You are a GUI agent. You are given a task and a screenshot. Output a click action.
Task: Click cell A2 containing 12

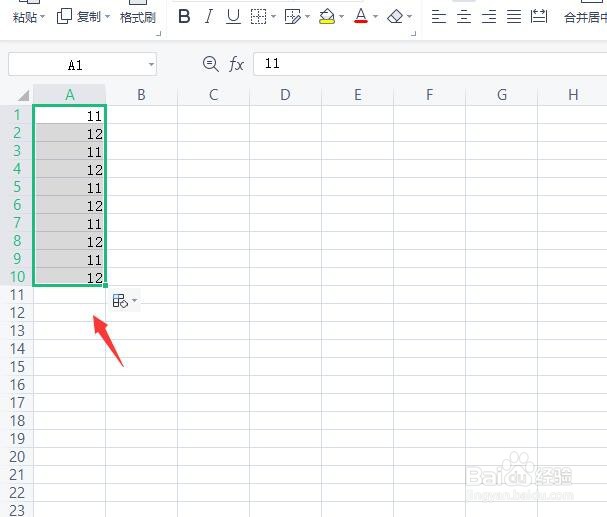tap(70, 133)
